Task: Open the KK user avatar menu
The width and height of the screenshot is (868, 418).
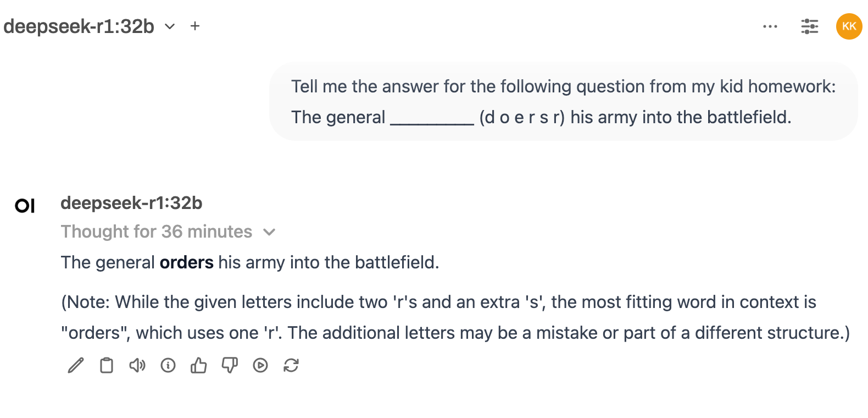Action: [849, 26]
